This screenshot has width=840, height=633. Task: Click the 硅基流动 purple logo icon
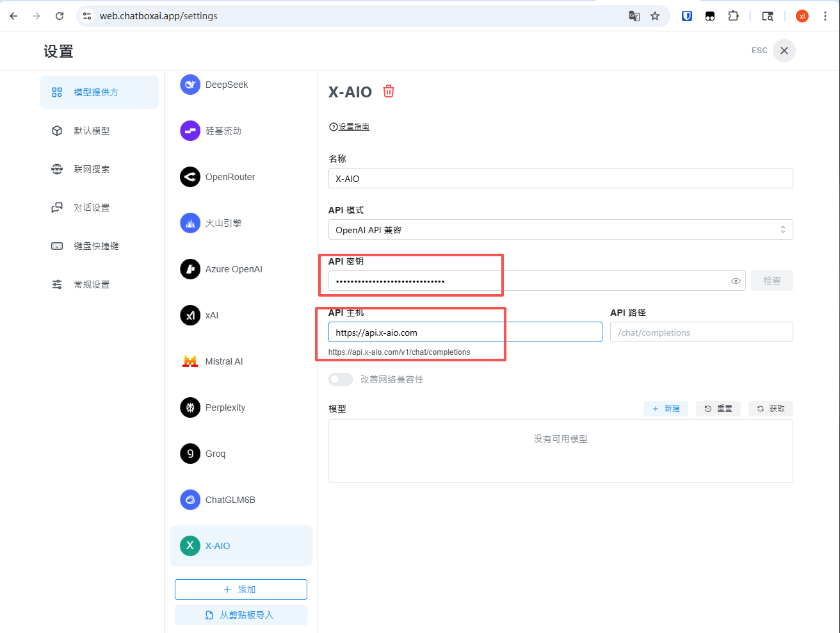coord(190,131)
